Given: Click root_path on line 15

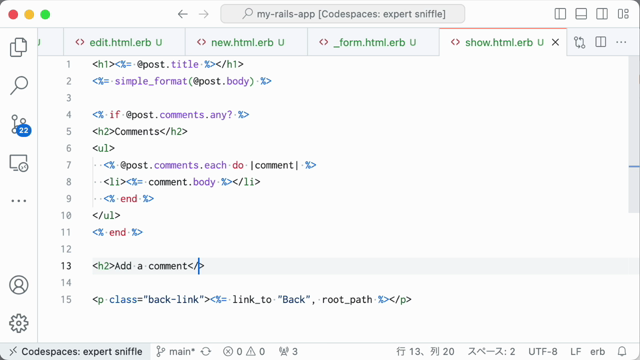Looking at the screenshot, I should (347, 300).
